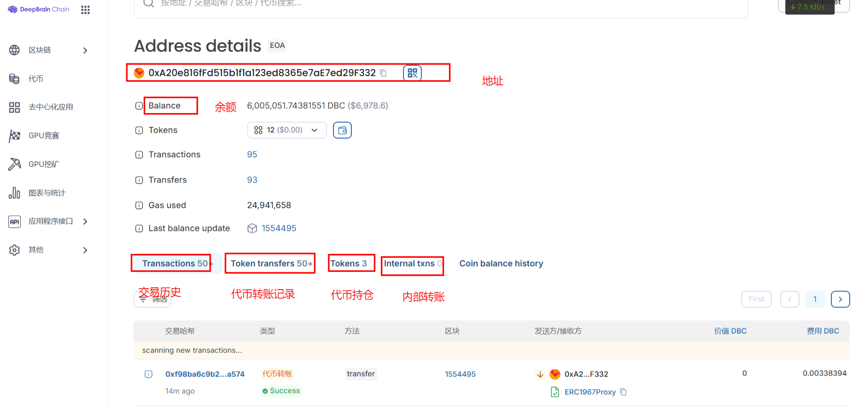Open block 1554495 in the table row
868x407 pixels.
coord(460,374)
